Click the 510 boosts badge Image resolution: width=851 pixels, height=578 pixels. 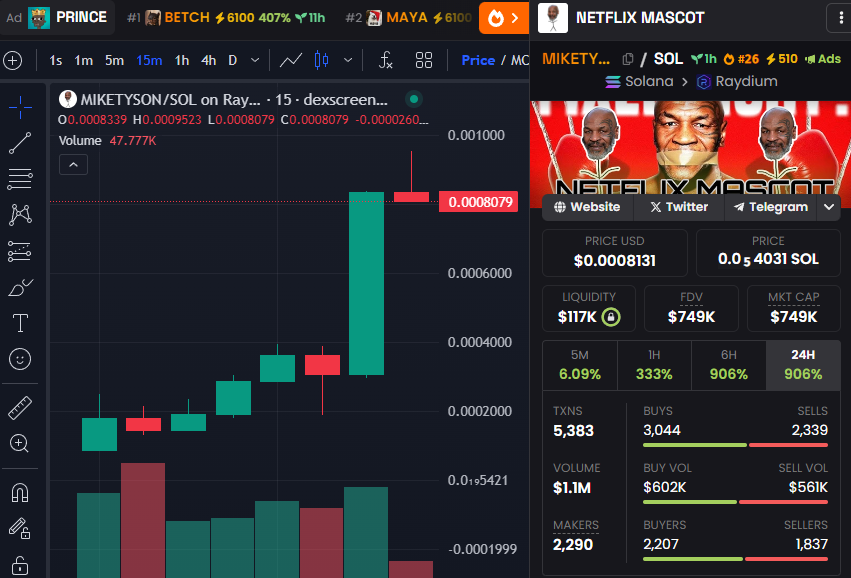pos(782,59)
